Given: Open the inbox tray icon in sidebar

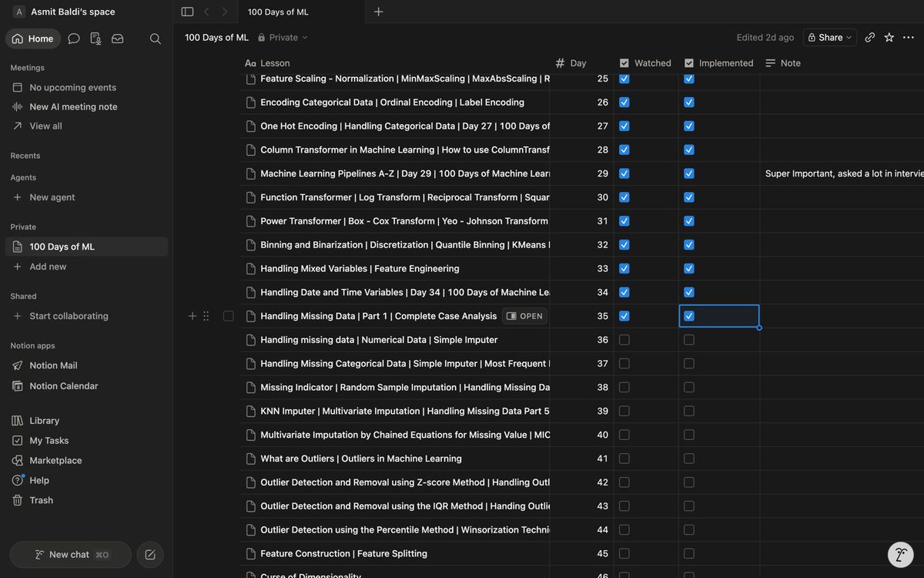Looking at the screenshot, I should click(118, 39).
